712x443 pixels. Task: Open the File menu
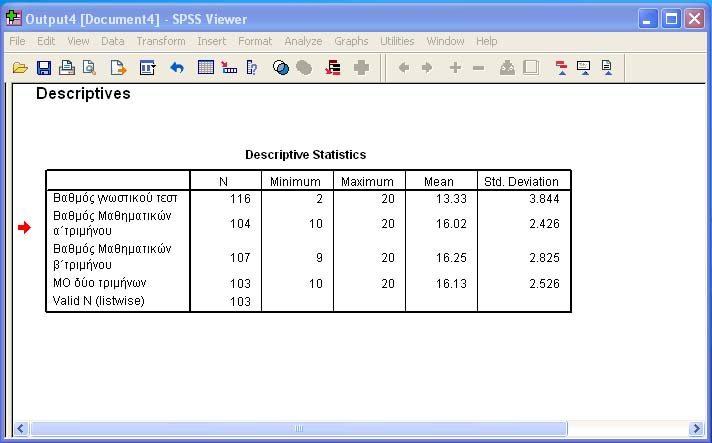[17, 41]
